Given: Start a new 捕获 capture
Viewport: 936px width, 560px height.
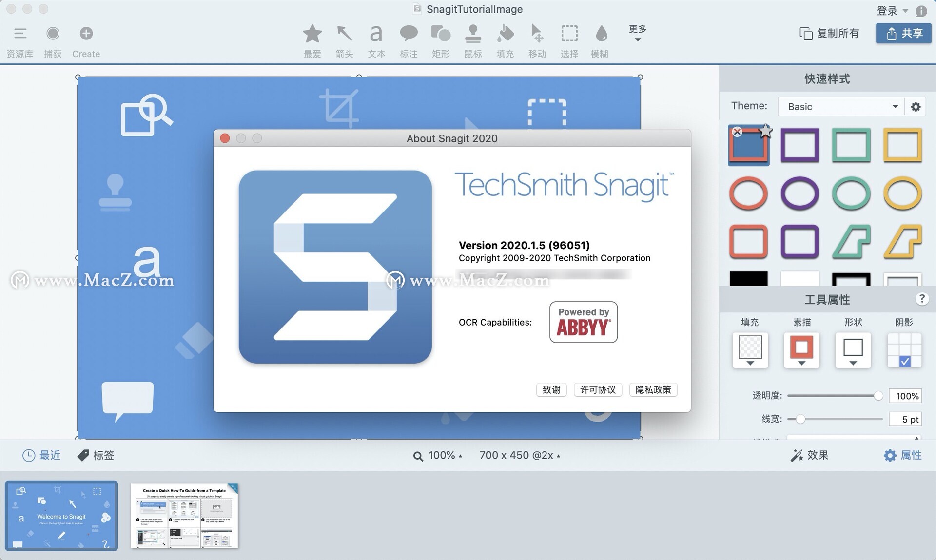Looking at the screenshot, I should tap(53, 42).
